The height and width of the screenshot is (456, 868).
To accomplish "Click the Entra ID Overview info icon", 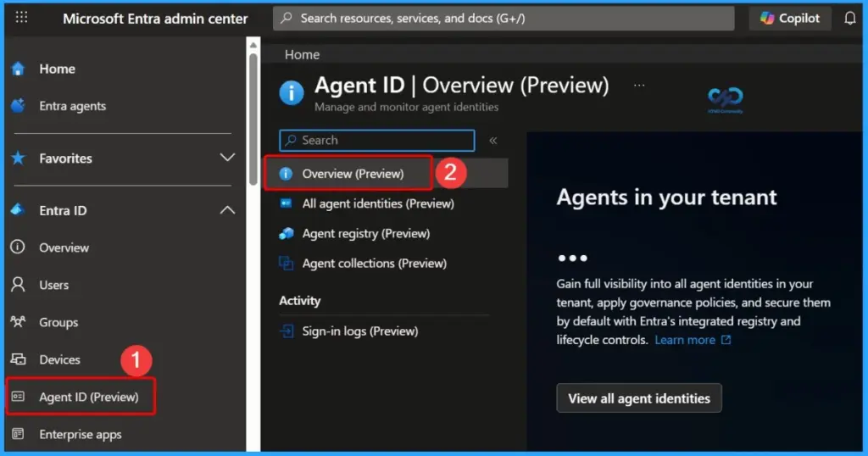I will point(18,247).
